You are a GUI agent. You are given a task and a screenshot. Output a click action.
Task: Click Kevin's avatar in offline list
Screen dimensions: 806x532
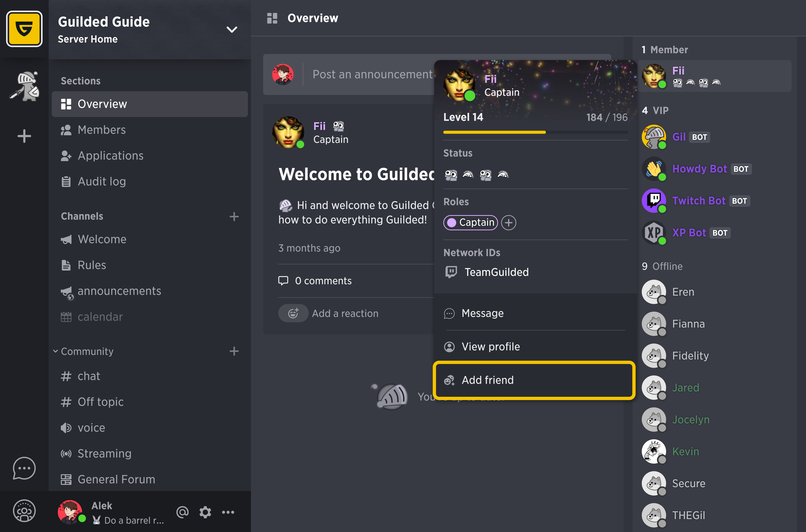point(654,451)
